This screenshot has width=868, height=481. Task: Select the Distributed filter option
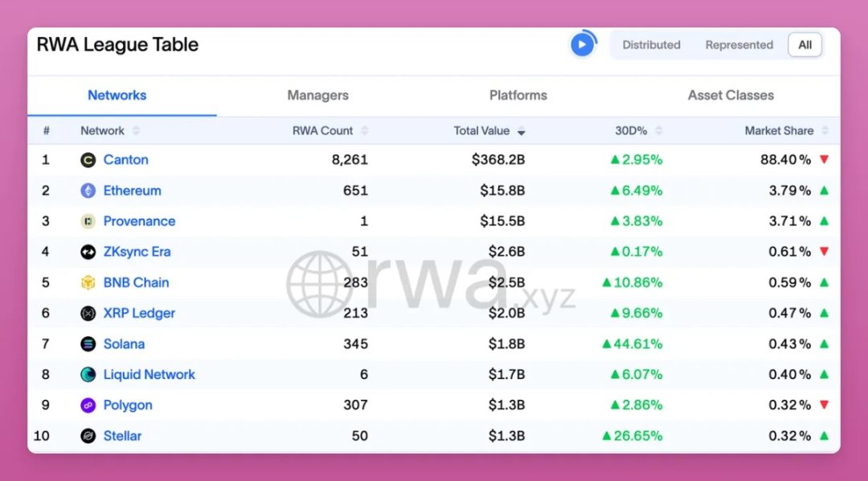point(651,45)
